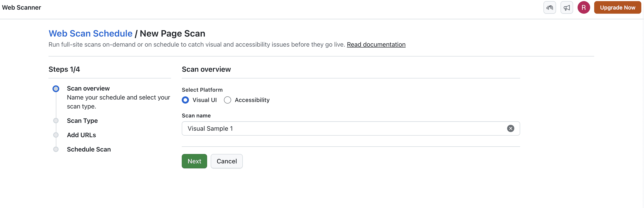644x208 pixels.
Task: Open the user avatar R menu
Action: (583, 7)
